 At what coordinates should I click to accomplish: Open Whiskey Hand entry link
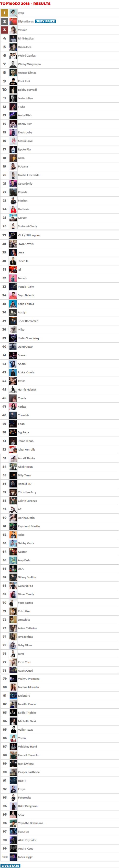coord(28,746)
